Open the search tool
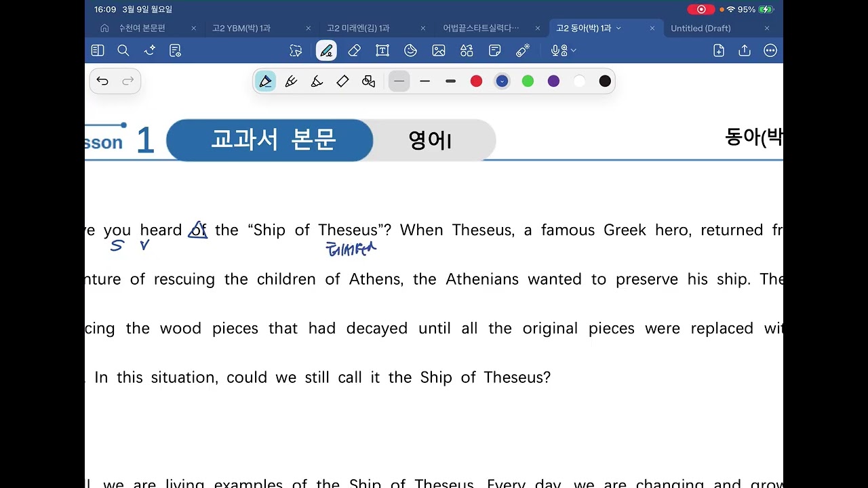The height and width of the screenshot is (488, 868). [x=123, y=50]
